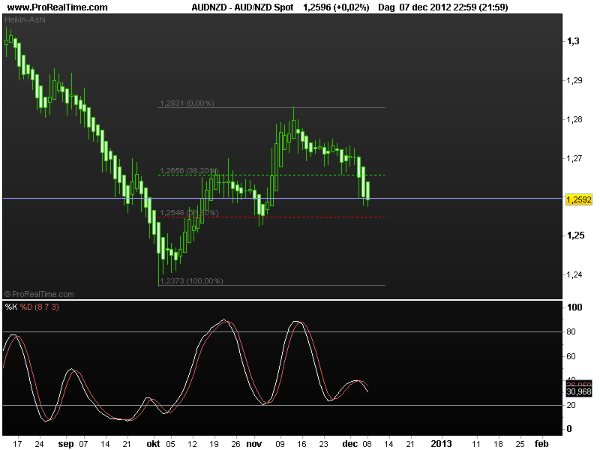Click the 1,24 price axis label
Image resolution: width=600 pixels, height=450 pixels.
tap(574, 274)
